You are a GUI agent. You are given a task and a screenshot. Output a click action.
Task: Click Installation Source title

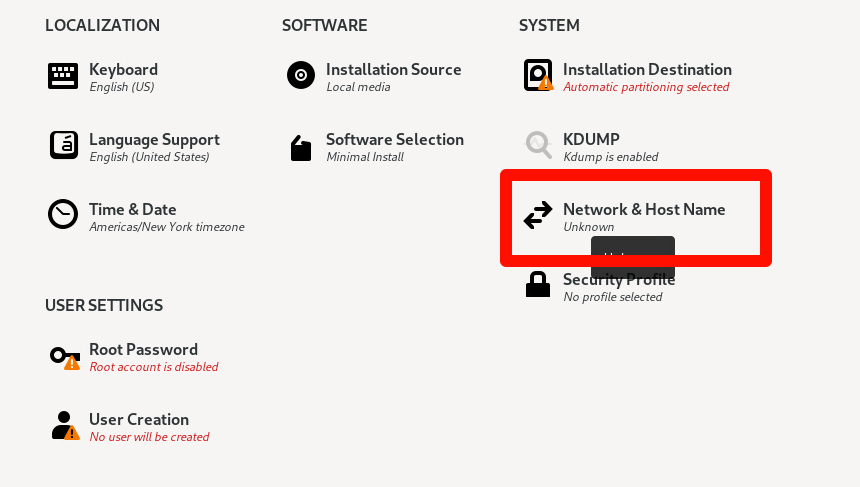(x=394, y=70)
